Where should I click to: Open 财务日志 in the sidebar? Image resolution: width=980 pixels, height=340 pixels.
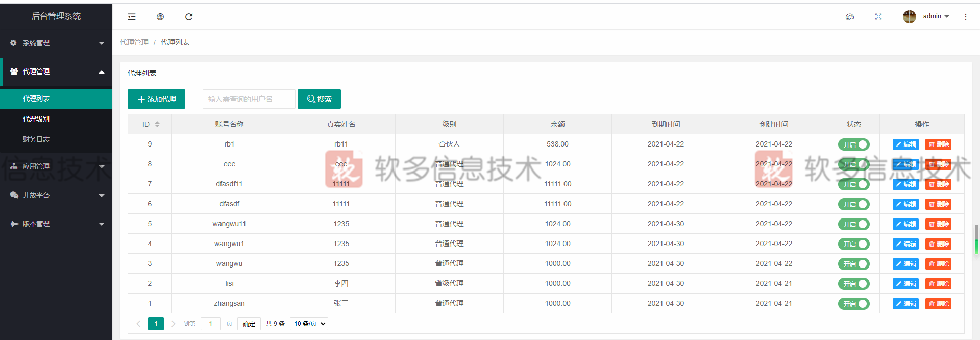point(36,139)
